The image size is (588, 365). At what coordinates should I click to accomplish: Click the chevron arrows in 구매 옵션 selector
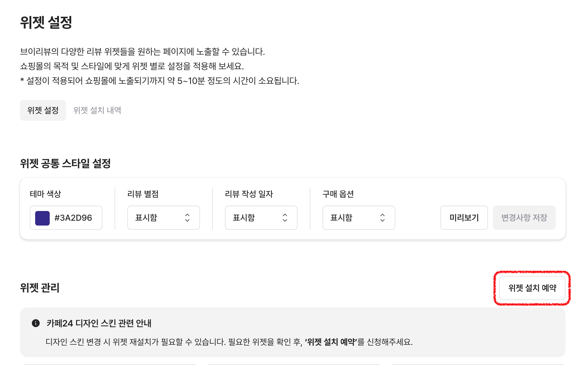pos(383,218)
